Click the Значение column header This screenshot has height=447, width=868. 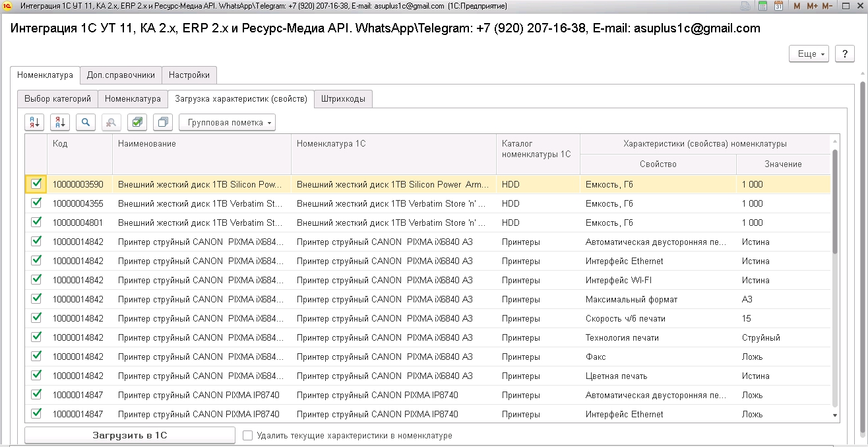[783, 164]
